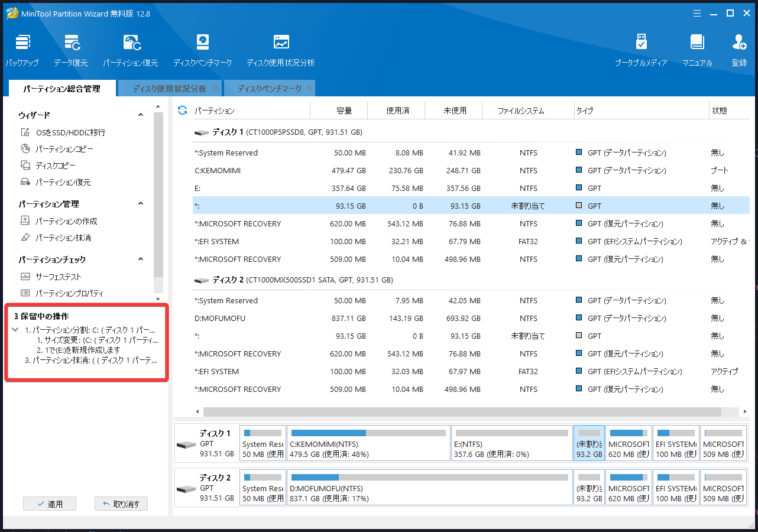The width and height of the screenshot is (758, 532).
Task: Close the ディスクベンチマーク tab
Action: click(310, 88)
